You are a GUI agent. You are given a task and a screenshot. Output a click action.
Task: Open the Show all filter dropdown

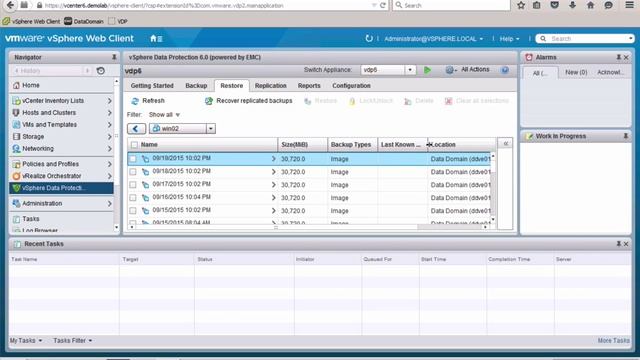click(164, 115)
